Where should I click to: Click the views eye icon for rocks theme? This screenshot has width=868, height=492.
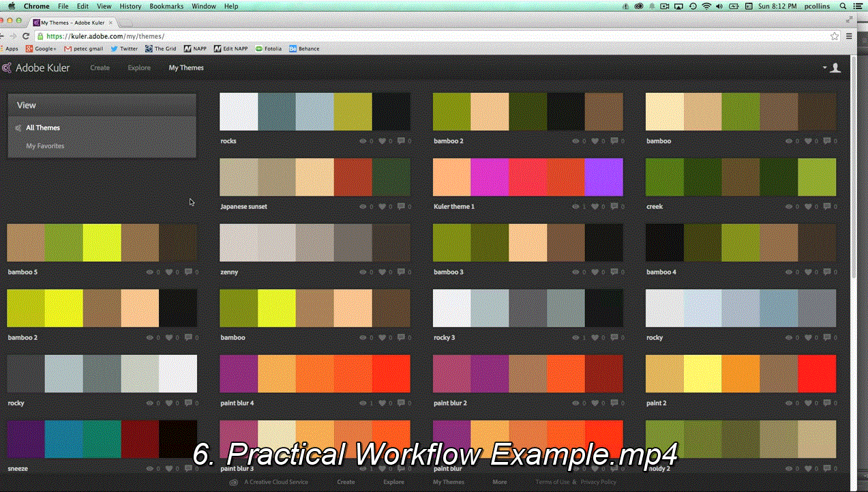point(363,141)
